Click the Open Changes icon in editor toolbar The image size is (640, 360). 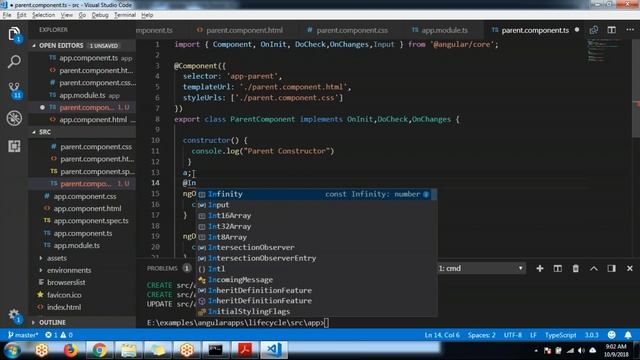[593, 30]
